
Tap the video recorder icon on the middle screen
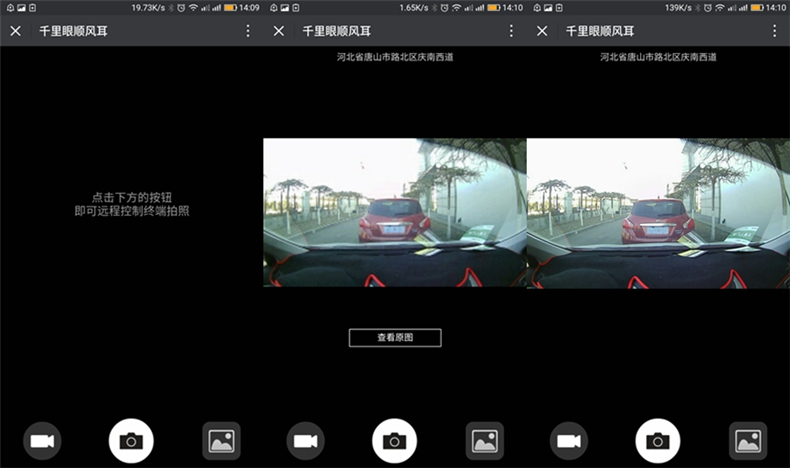click(306, 441)
